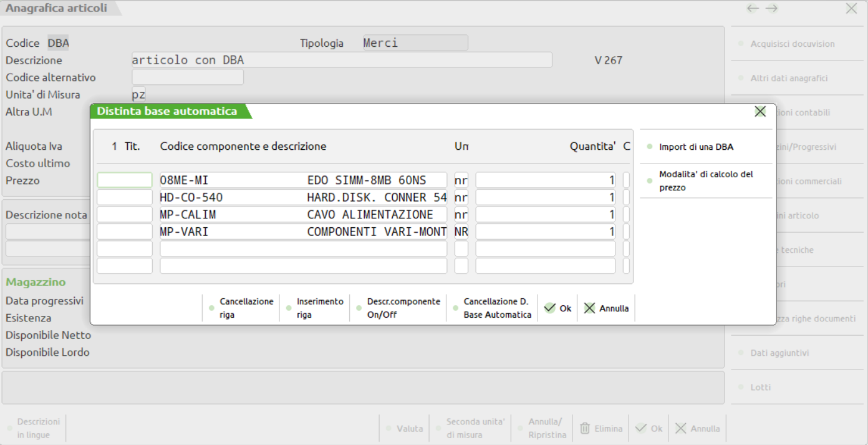
Task: Close the Distinta base automatica dialog
Action: pyautogui.click(x=759, y=112)
